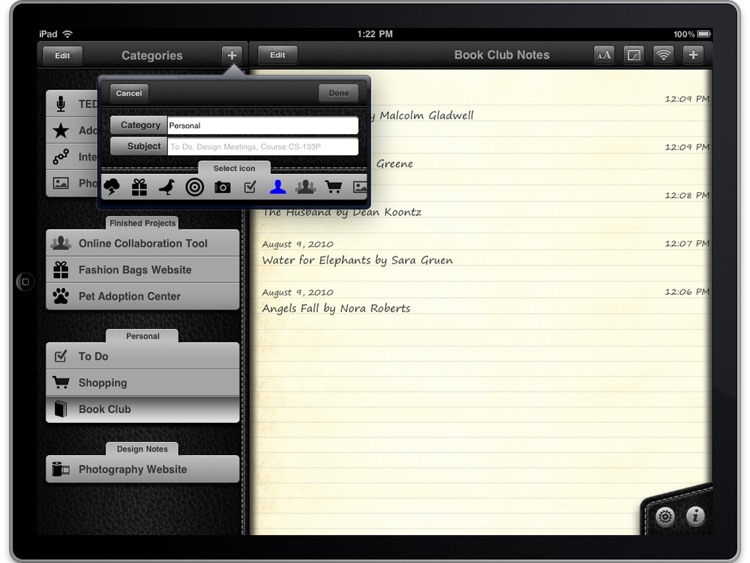The image size is (750, 563).
Task: Tap Edit in Categories header
Action: coord(62,55)
